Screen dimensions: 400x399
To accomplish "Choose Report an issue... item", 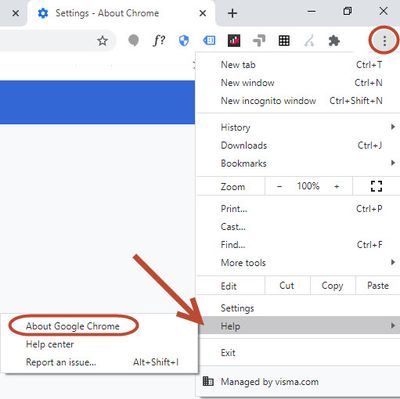I will tap(99, 362).
